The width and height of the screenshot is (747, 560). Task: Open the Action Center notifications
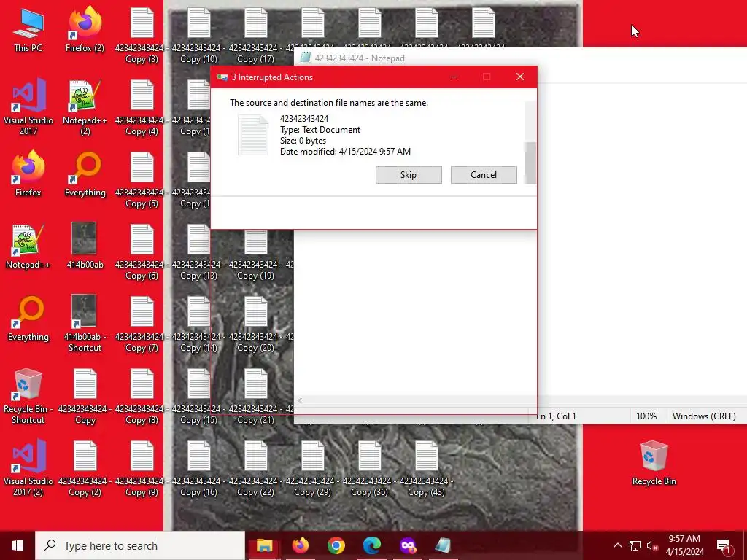coord(724,545)
